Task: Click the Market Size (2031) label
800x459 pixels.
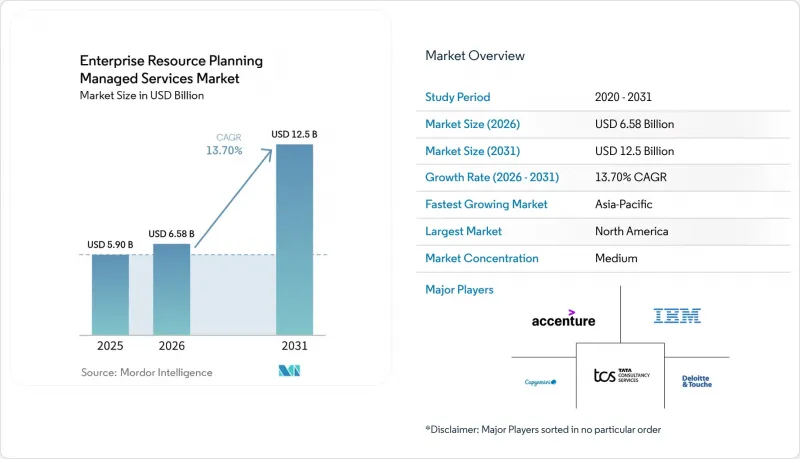Action: pyautogui.click(x=472, y=151)
